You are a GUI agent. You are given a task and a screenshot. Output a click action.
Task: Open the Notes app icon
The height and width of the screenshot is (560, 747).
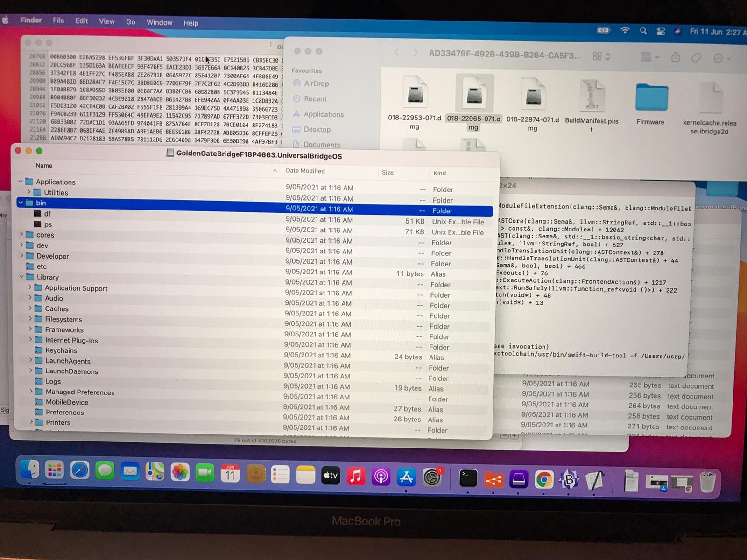305,475
